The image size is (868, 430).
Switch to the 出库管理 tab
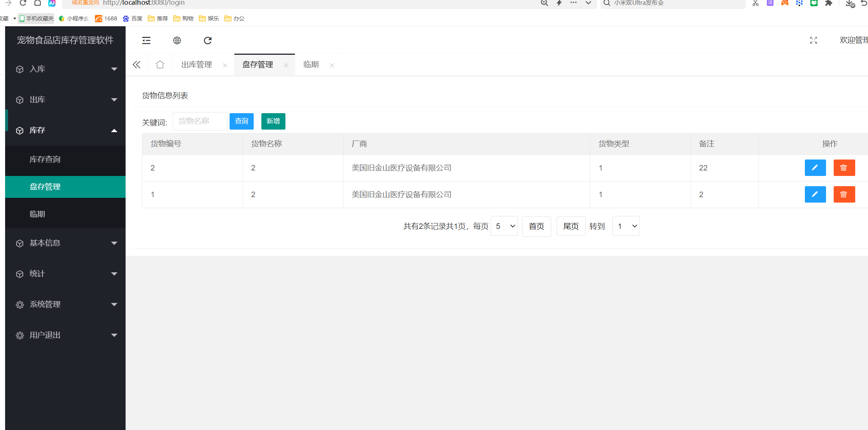coord(197,65)
